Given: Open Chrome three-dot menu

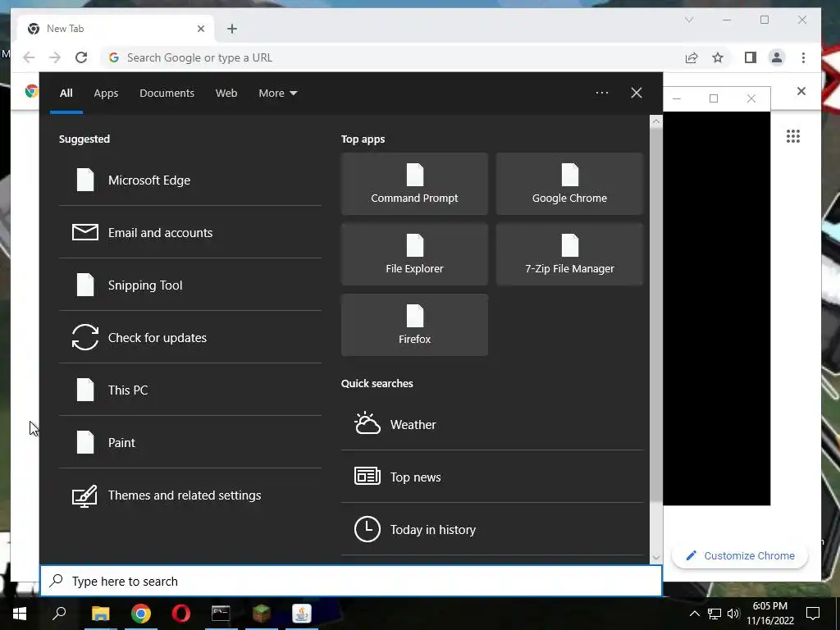Looking at the screenshot, I should 803,57.
